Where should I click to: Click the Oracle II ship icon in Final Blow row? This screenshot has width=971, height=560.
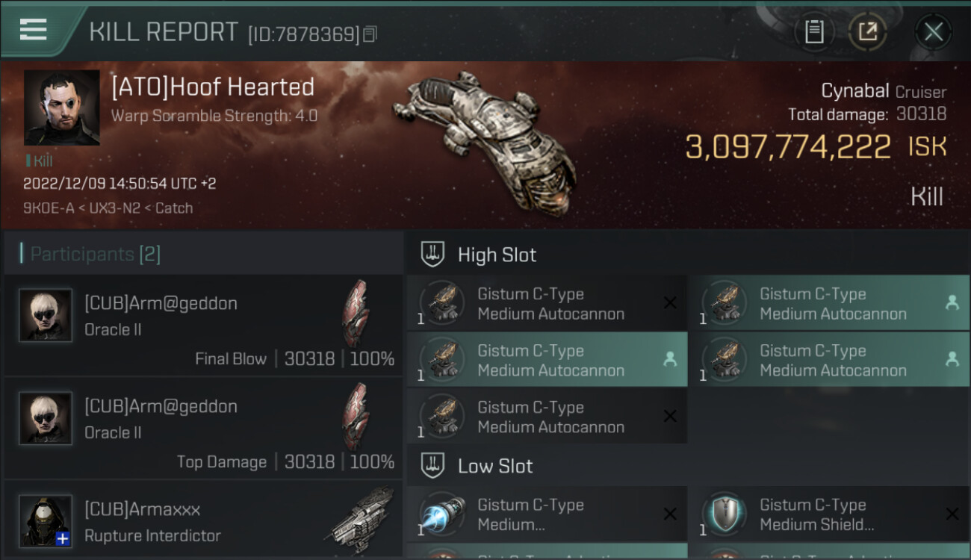click(x=356, y=314)
